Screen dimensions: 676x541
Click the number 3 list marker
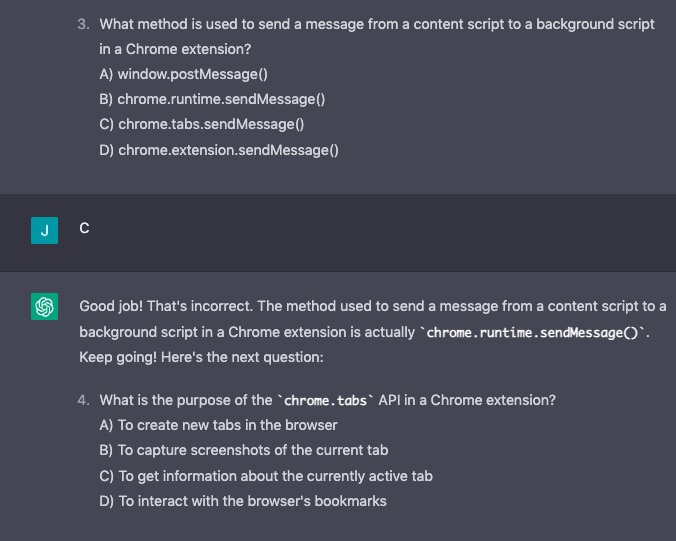[84, 24]
